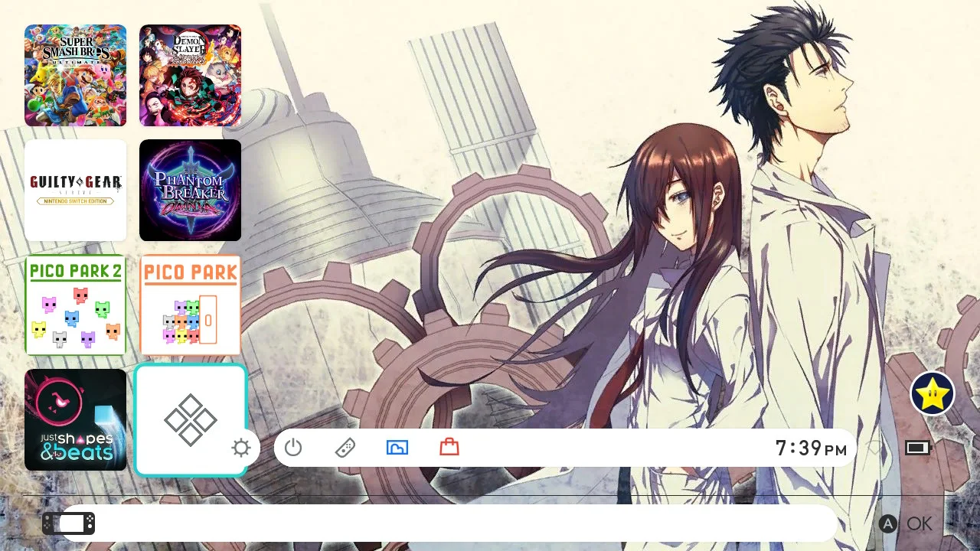Start Phantom Breaker Omnia game tile
Screen dimensions: 980x551
click(x=190, y=190)
